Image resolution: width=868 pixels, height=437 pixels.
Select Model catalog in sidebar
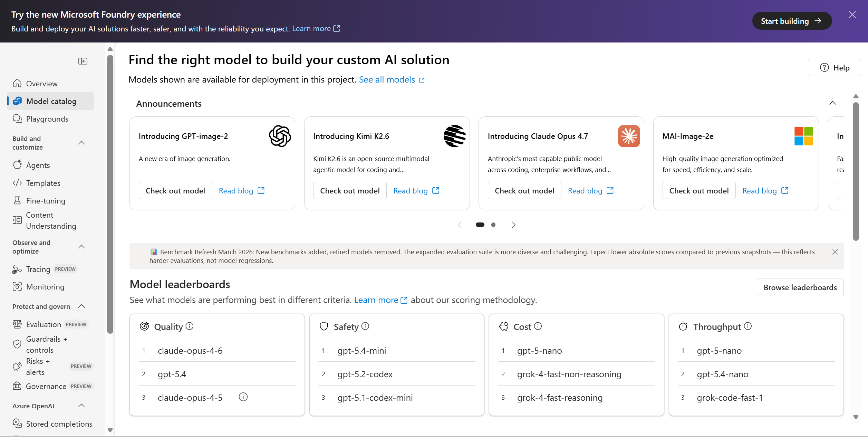(x=50, y=101)
